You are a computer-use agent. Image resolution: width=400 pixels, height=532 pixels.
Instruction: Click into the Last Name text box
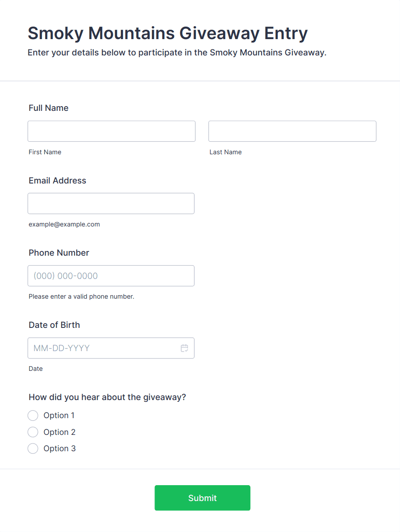click(x=292, y=131)
